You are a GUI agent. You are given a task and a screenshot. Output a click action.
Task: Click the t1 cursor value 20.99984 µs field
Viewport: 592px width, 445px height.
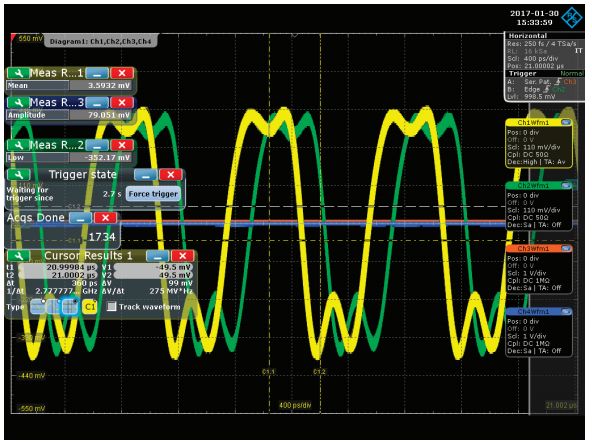58,267
